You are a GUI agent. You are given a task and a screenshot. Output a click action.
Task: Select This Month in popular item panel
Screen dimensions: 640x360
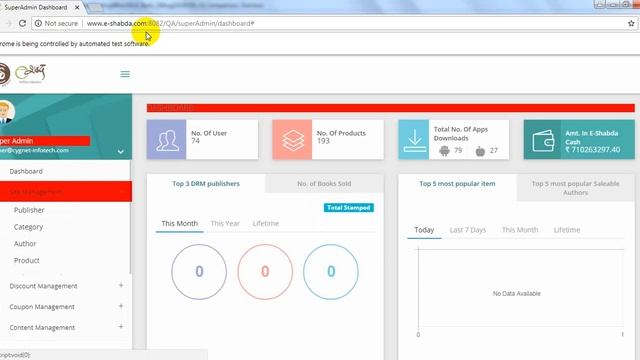(520, 230)
